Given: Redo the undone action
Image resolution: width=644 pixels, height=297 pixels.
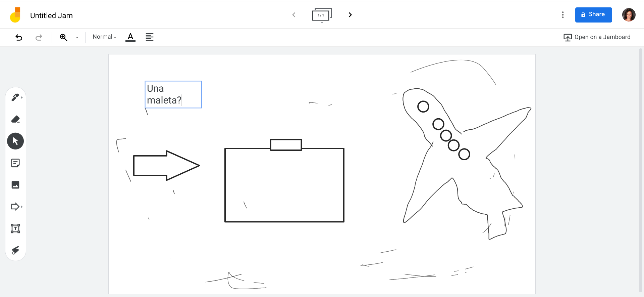Looking at the screenshot, I should [39, 37].
